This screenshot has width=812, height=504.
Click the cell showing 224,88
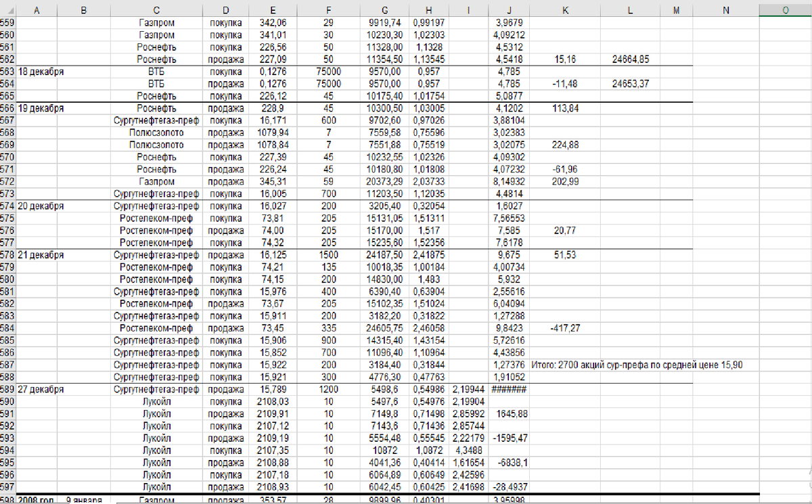(565, 144)
